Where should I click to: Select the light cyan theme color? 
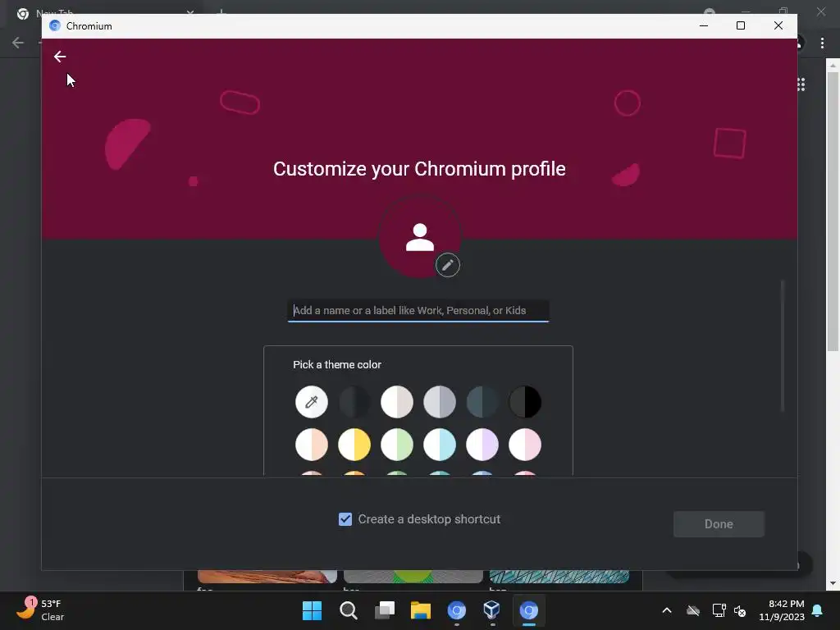click(x=440, y=445)
